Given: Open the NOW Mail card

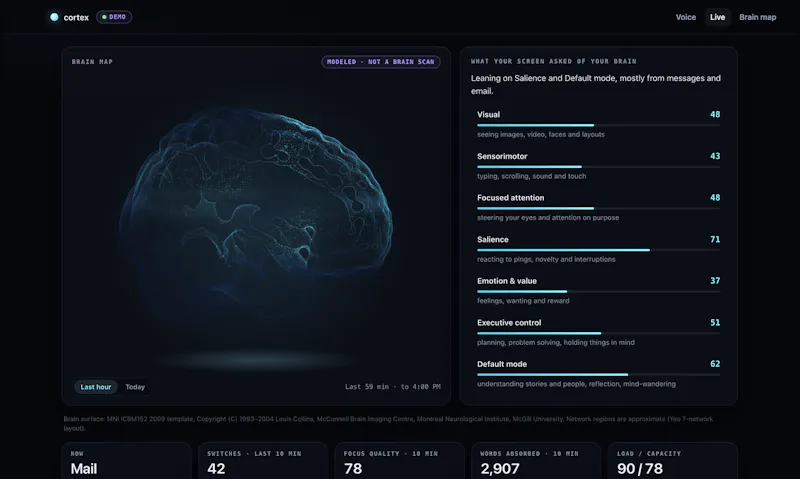Looking at the screenshot, I should pos(127,461).
